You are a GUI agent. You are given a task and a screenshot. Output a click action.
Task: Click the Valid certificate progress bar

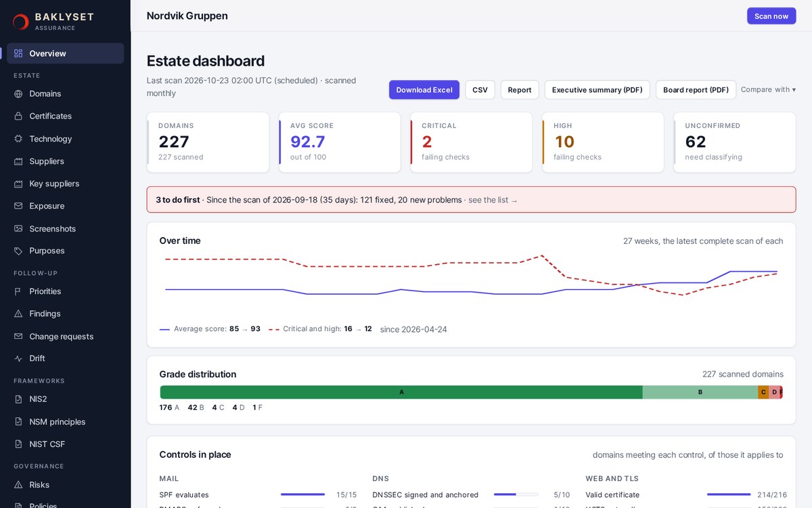point(729,494)
